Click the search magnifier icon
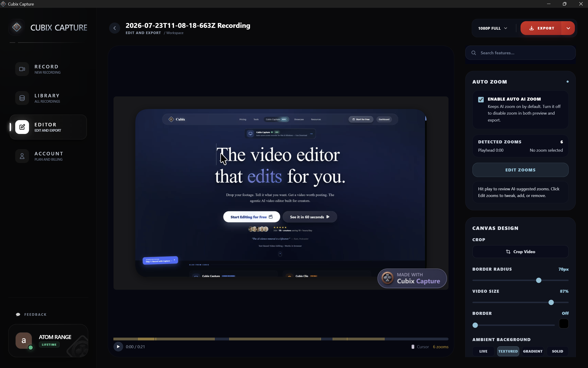 (474, 53)
